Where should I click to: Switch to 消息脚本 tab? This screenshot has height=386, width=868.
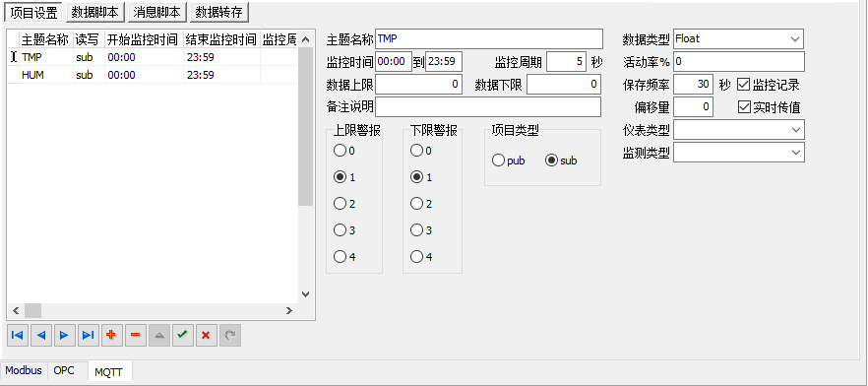point(156,12)
